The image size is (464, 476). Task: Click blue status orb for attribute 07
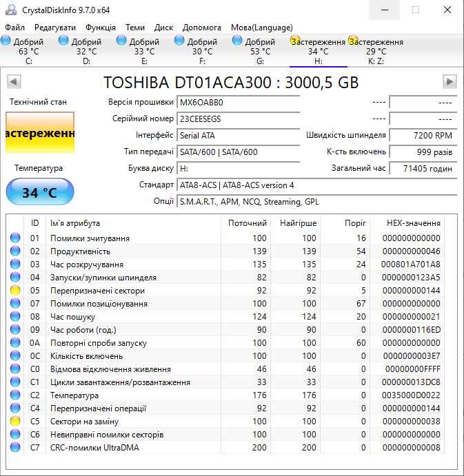[x=15, y=303]
